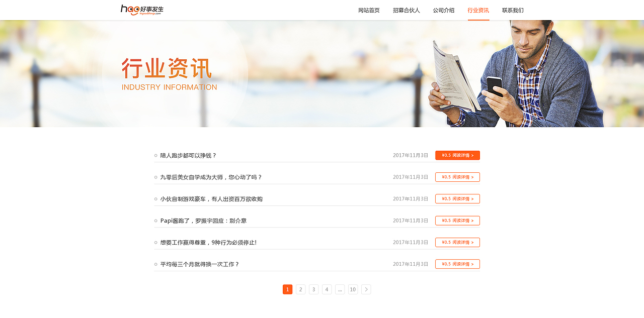
Task: Click the date 2017年11月3日 of 陪人跑步 row
Action: coord(411,155)
